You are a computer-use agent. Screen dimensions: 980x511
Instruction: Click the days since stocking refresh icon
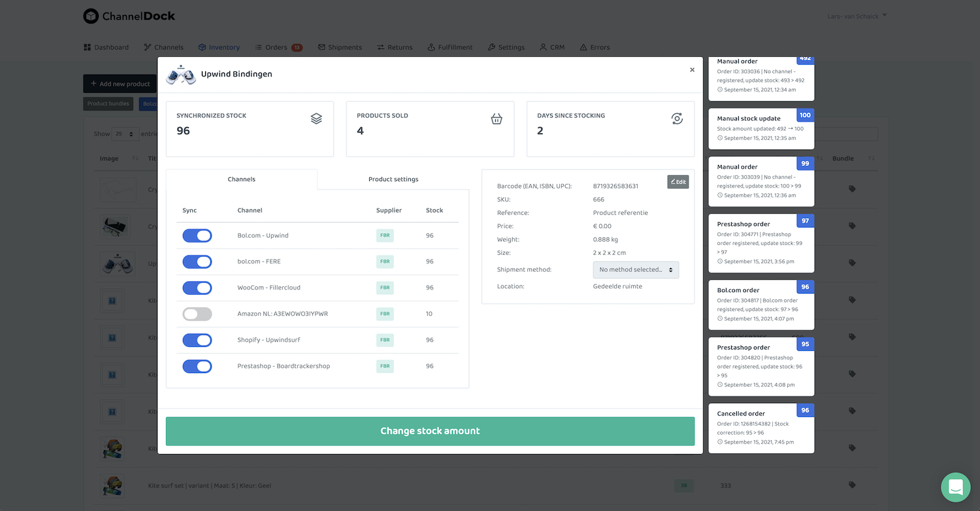click(x=677, y=118)
